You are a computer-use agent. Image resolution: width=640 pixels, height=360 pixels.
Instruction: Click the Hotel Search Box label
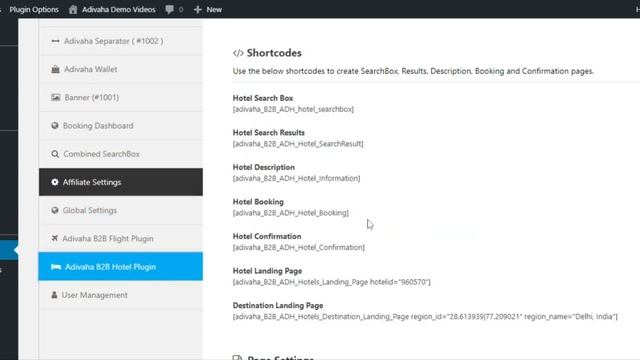click(263, 98)
